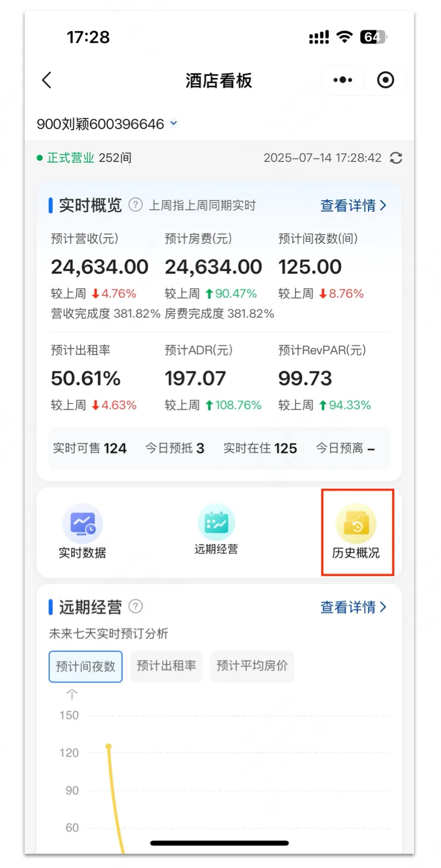
Task: Click the yellow data point on the chart
Action: [108, 746]
